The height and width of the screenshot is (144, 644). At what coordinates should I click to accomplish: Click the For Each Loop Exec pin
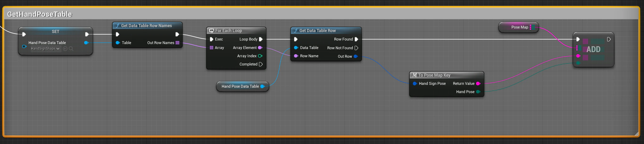tap(212, 39)
